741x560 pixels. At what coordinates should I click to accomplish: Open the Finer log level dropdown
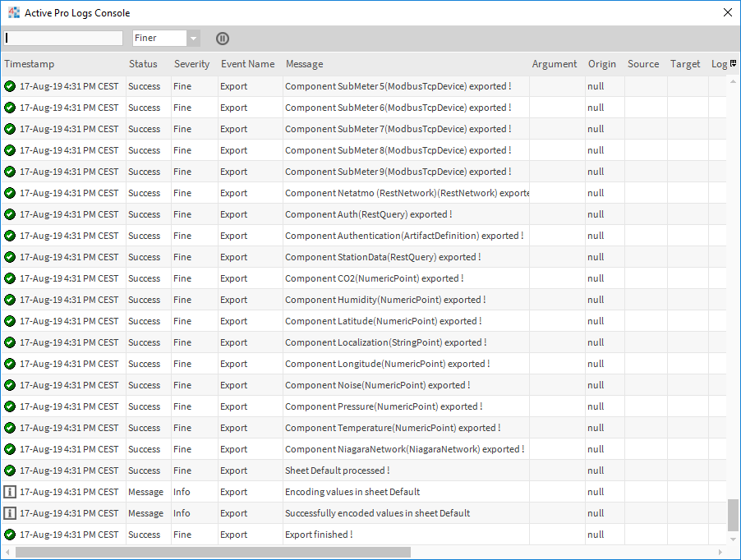click(x=193, y=39)
